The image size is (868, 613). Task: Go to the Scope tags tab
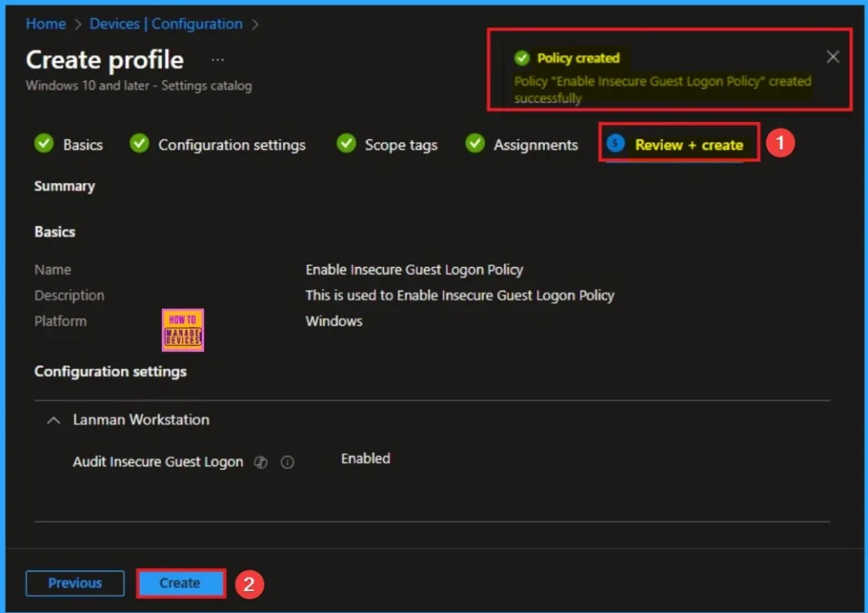(401, 145)
